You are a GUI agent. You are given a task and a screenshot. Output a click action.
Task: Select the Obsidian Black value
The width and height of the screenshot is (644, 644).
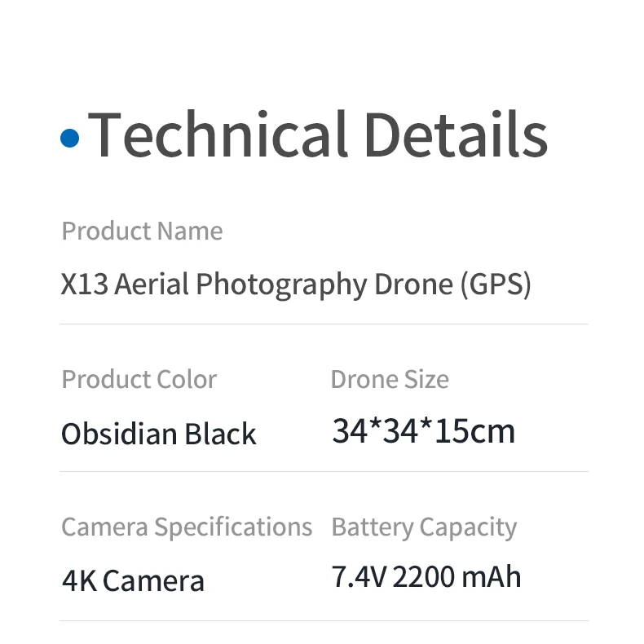158,434
